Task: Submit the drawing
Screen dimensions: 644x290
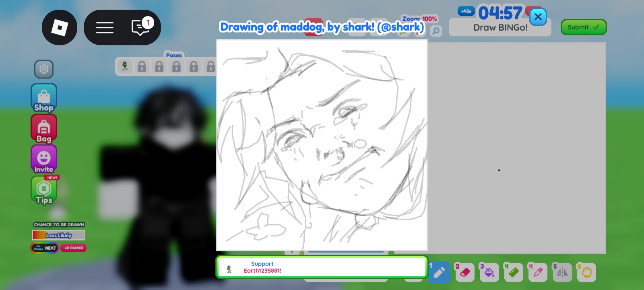Action: (583, 27)
